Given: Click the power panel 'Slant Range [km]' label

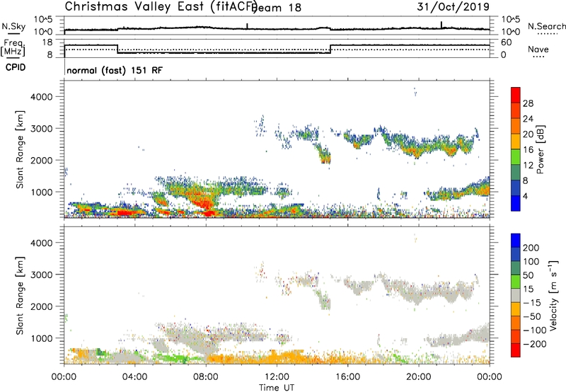Looking at the screenshot, I should click(x=20, y=149).
